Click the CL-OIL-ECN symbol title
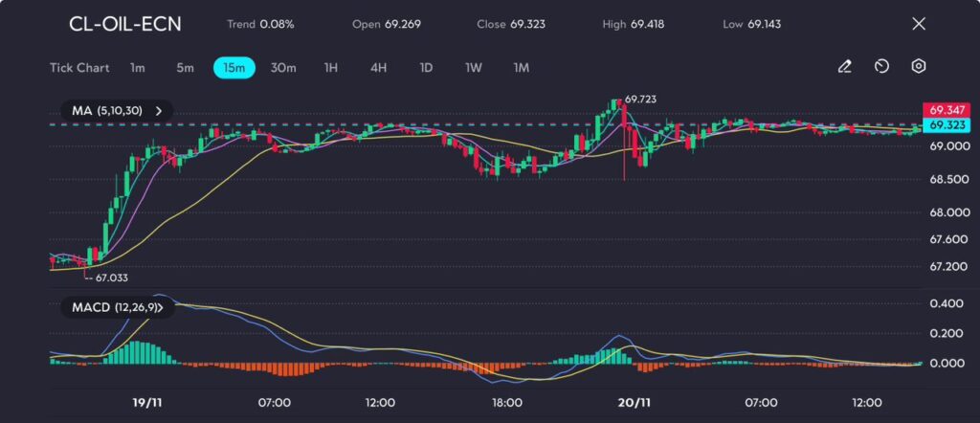 [x=124, y=24]
